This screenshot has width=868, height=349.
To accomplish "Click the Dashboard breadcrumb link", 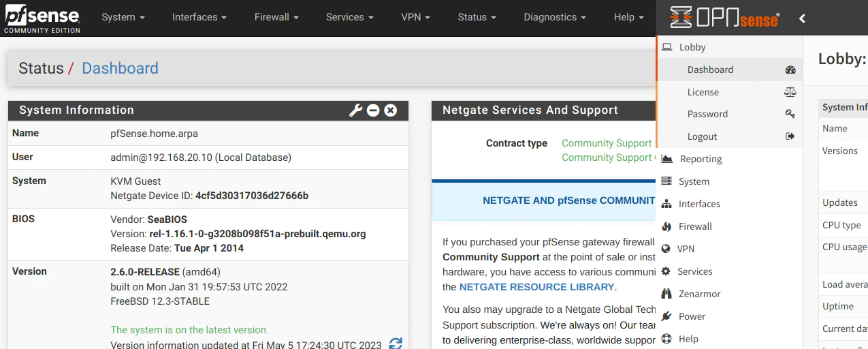I will (120, 68).
